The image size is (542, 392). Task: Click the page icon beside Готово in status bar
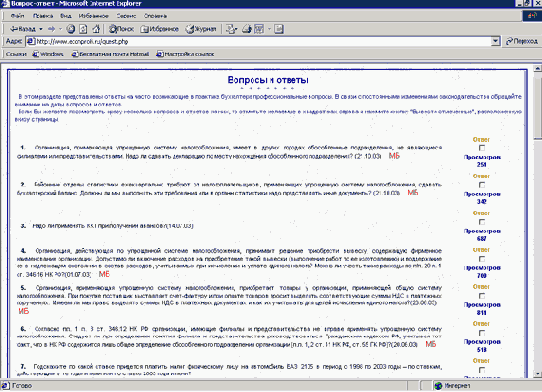(x=5, y=385)
